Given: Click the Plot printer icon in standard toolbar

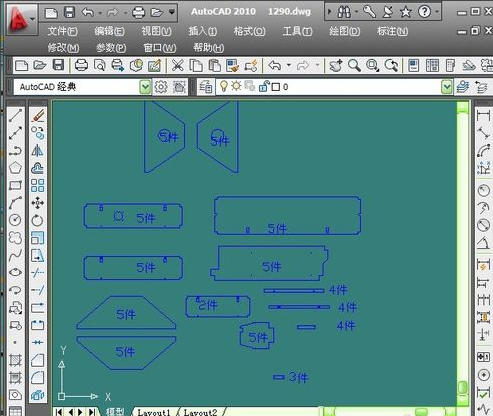Looking at the screenshot, I should click(81, 65).
